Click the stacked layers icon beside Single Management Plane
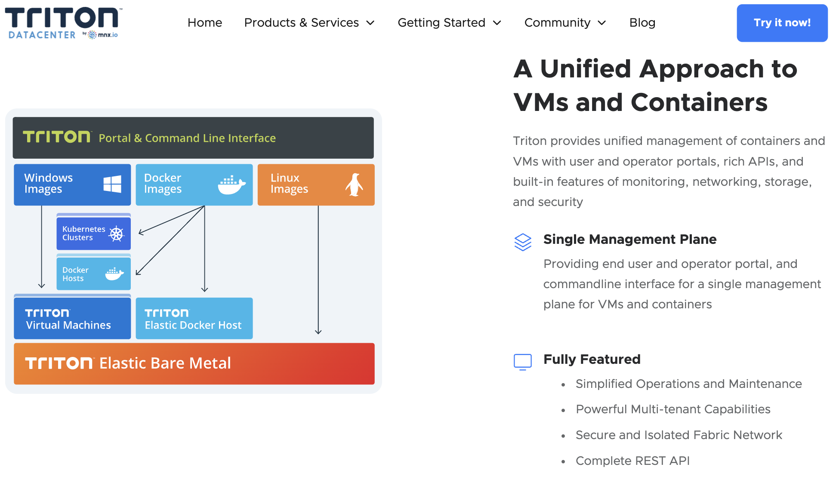The width and height of the screenshot is (839, 504). pyautogui.click(x=523, y=242)
